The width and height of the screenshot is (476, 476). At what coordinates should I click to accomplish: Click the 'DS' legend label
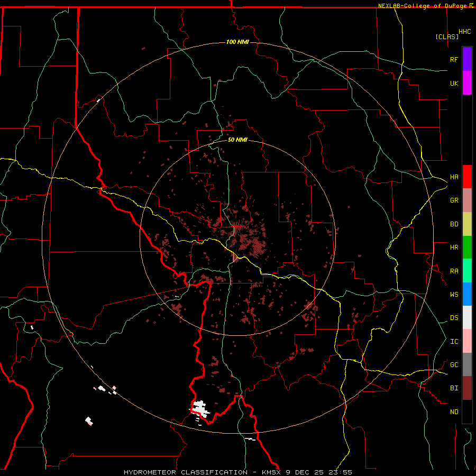point(454,318)
